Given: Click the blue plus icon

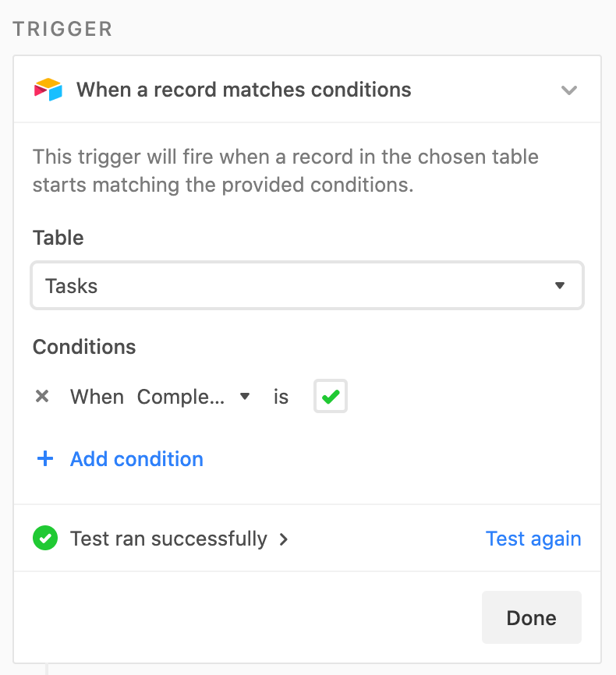Looking at the screenshot, I should pos(45,459).
